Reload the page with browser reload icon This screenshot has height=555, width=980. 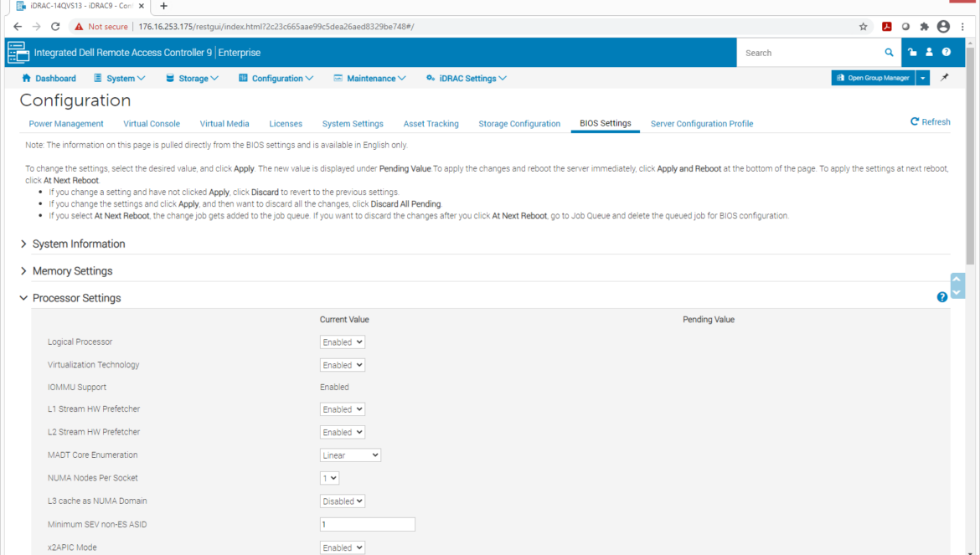(55, 26)
